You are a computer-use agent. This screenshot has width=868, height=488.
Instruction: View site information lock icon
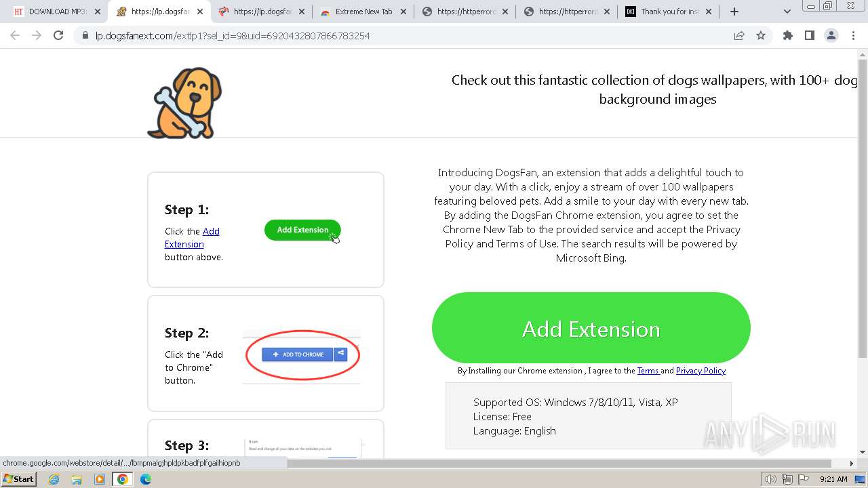[x=85, y=36]
